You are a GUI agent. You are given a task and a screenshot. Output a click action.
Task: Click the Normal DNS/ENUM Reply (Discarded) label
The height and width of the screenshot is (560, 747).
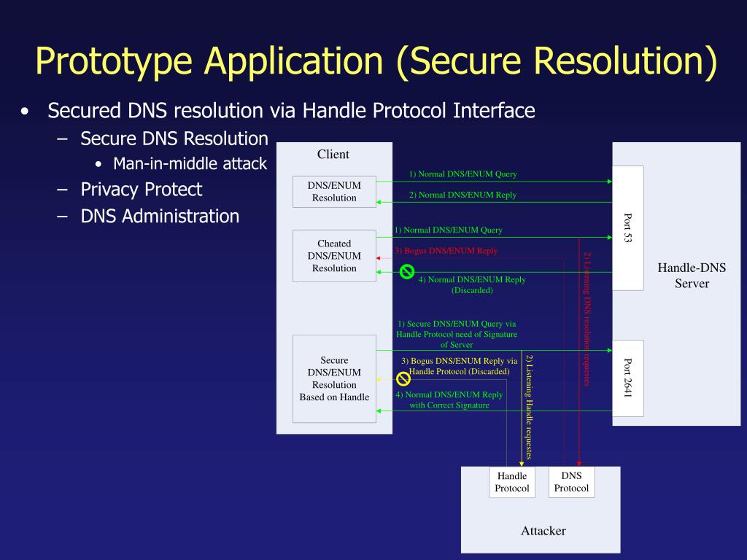point(472,285)
